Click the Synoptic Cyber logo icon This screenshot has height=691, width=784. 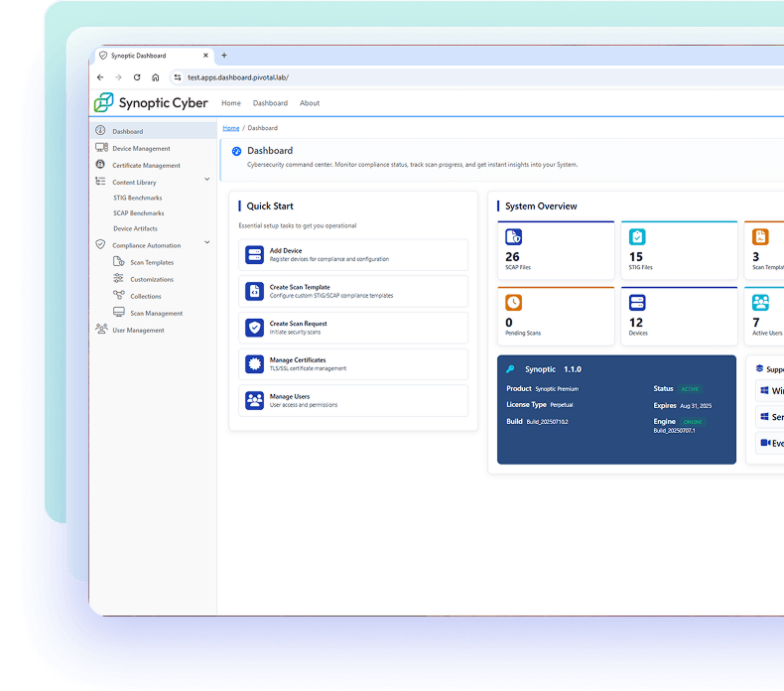pos(104,102)
